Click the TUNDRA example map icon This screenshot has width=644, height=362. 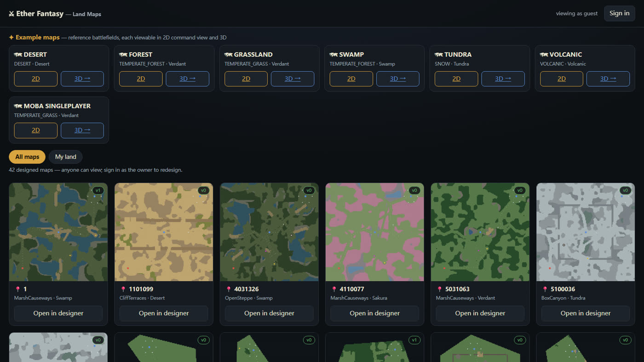pyautogui.click(x=439, y=55)
